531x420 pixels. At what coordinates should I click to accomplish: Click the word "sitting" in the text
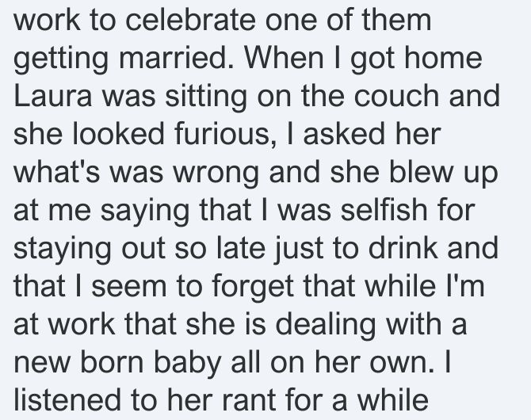click(x=206, y=98)
